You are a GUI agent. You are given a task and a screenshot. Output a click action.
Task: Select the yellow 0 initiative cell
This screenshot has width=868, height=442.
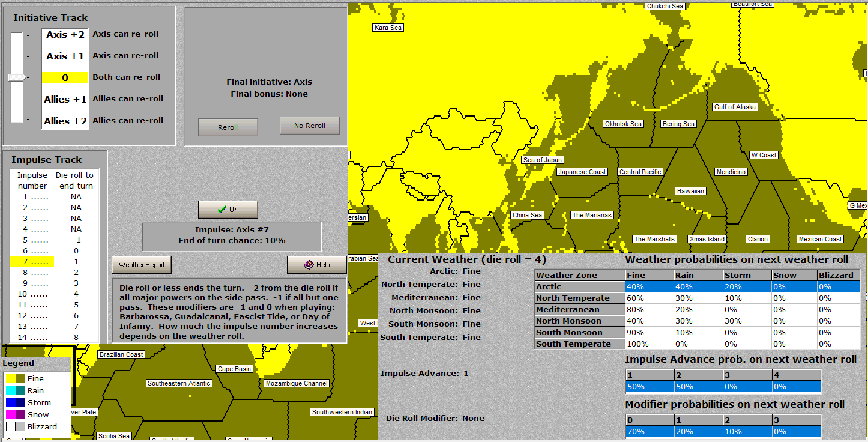(x=65, y=77)
